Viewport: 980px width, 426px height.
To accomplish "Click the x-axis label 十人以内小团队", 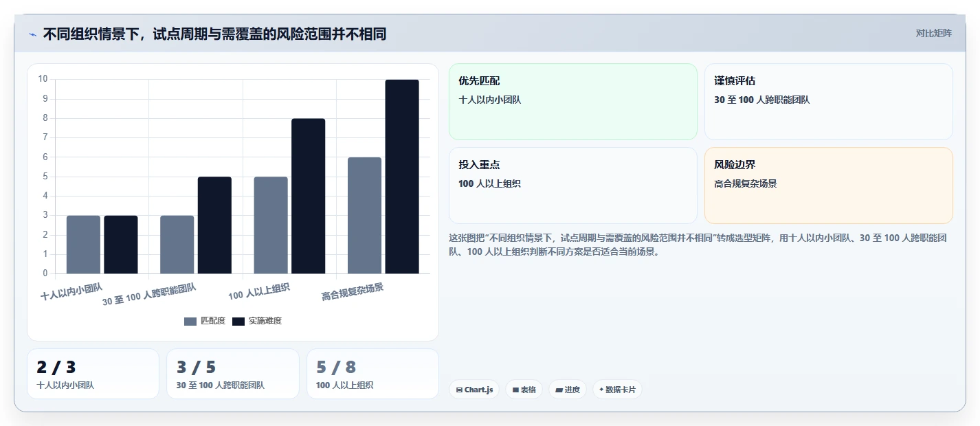I will pos(71,291).
